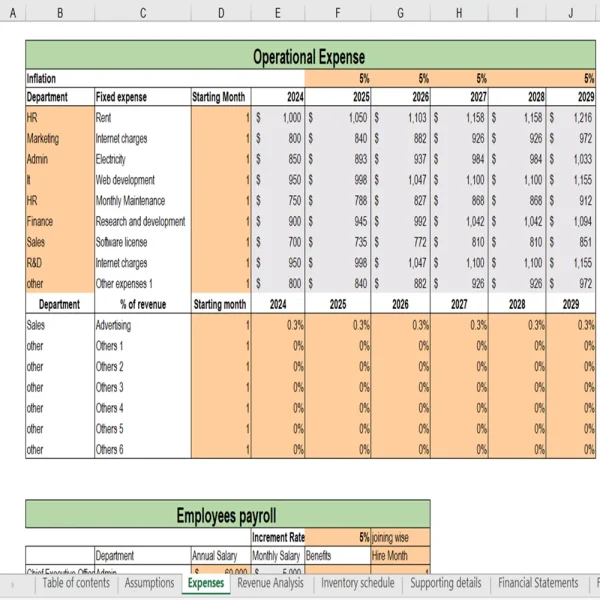Select the Starting Month header cell
Viewport: 600px width, 600px height.
point(221,97)
